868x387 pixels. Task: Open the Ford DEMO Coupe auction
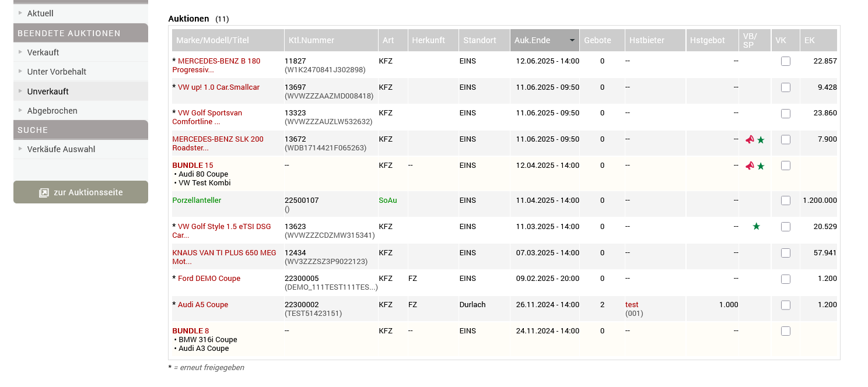(x=209, y=279)
